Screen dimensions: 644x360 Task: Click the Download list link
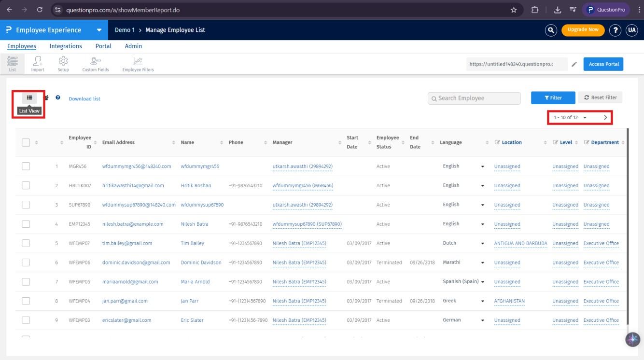(84, 99)
